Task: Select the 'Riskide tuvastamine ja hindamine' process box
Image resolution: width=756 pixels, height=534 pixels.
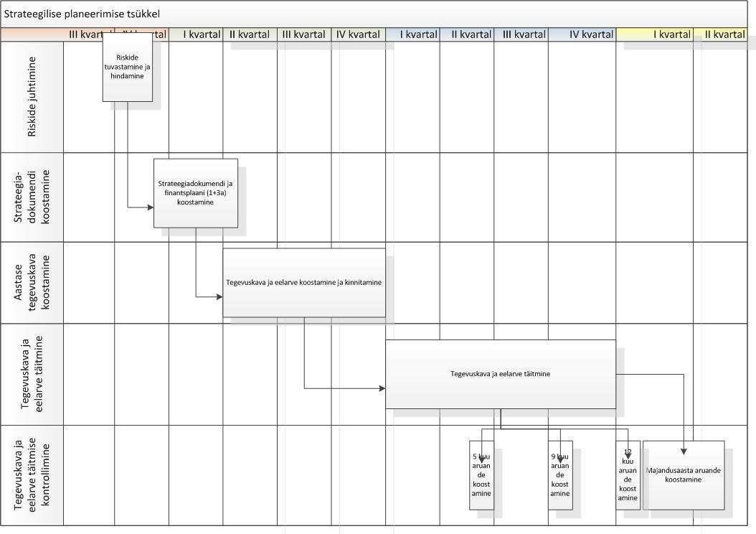Action: (128, 67)
